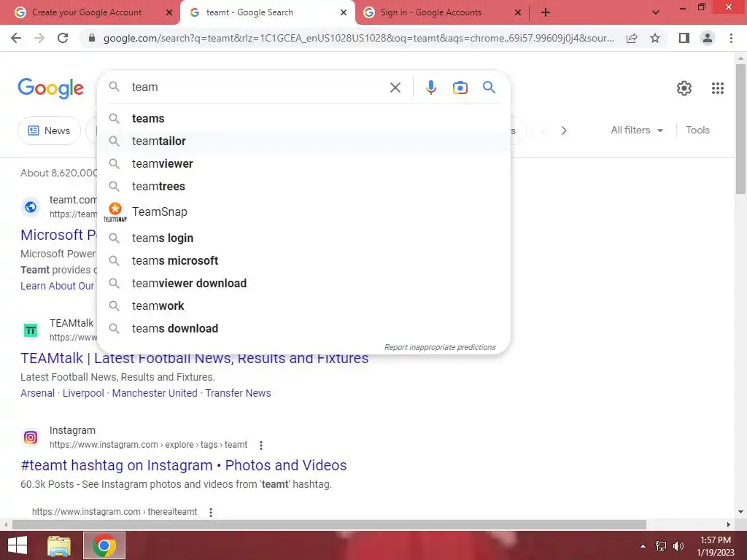
Task: Open the taskbar clock and date
Action: click(716, 546)
